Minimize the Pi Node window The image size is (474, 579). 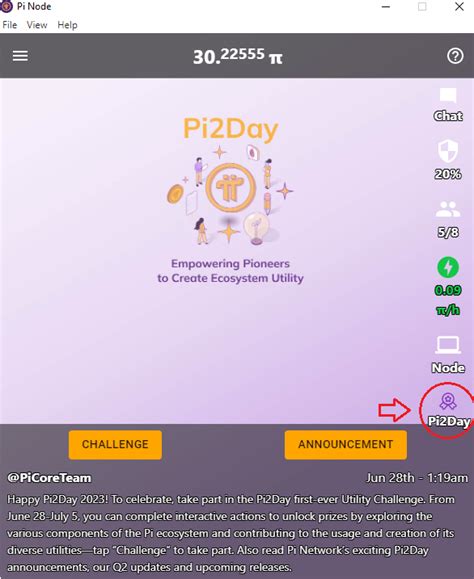click(x=386, y=7)
